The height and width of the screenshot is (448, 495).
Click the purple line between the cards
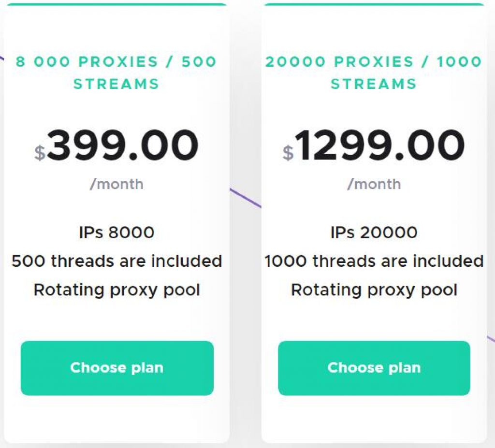coord(246,198)
